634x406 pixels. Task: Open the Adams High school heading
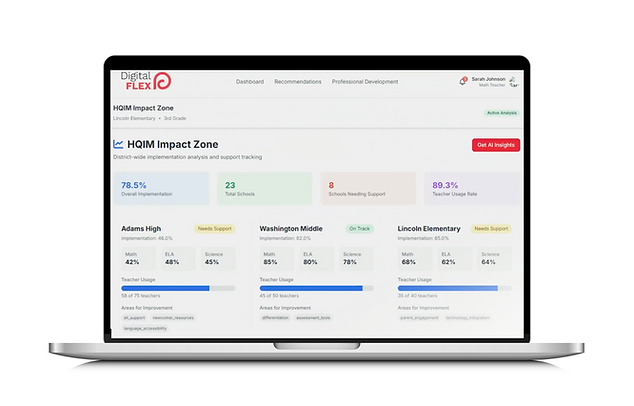coord(141,228)
